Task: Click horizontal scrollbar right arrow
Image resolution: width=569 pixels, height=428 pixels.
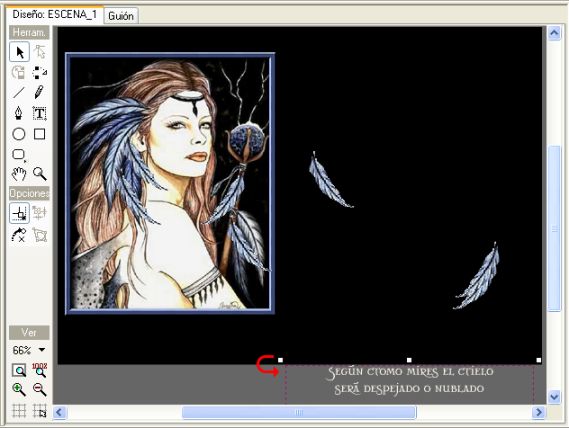Action: point(539,412)
